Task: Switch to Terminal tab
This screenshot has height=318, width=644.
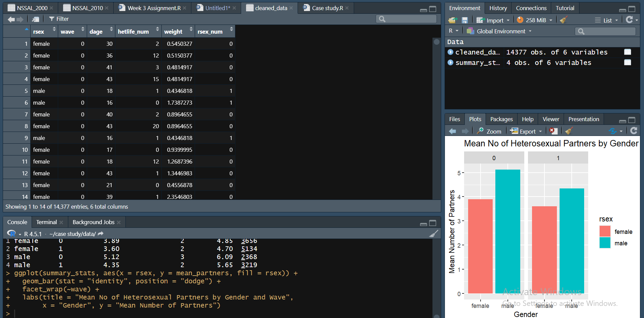Action: point(46,222)
